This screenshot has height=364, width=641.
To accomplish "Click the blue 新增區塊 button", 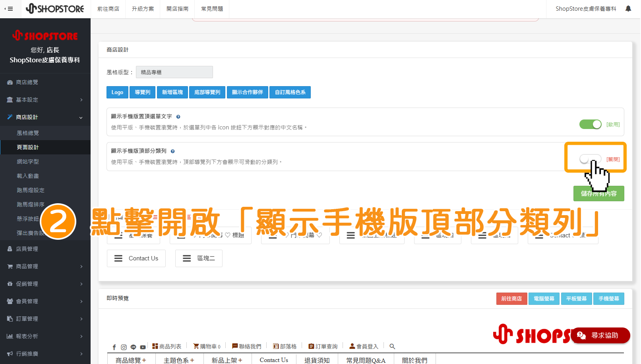I will [172, 92].
